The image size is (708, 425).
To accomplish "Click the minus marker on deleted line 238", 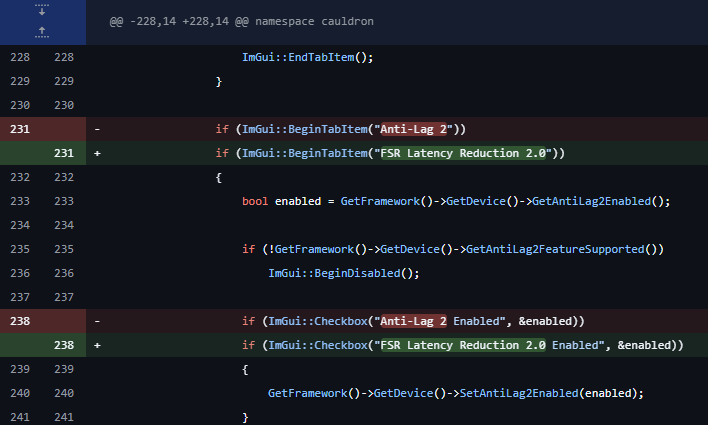I will (x=97, y=322).
